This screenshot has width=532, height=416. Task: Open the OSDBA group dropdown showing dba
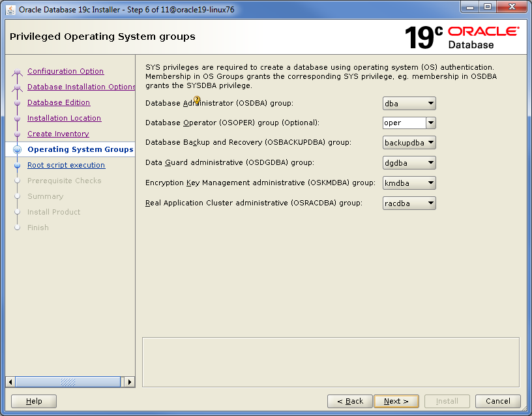(409, 103)
